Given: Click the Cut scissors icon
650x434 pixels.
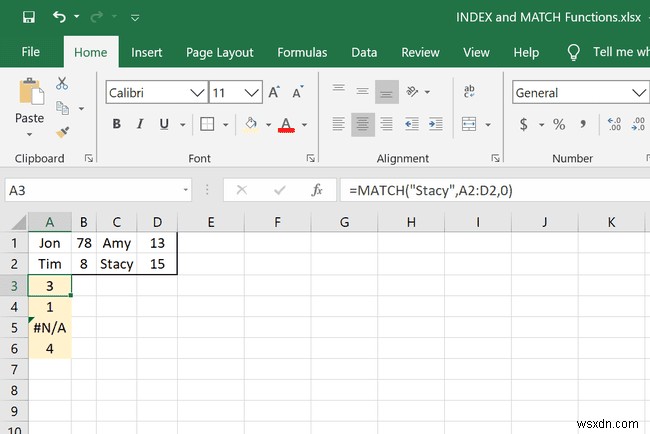Looking at the screenshot, I should coord(62,83).
